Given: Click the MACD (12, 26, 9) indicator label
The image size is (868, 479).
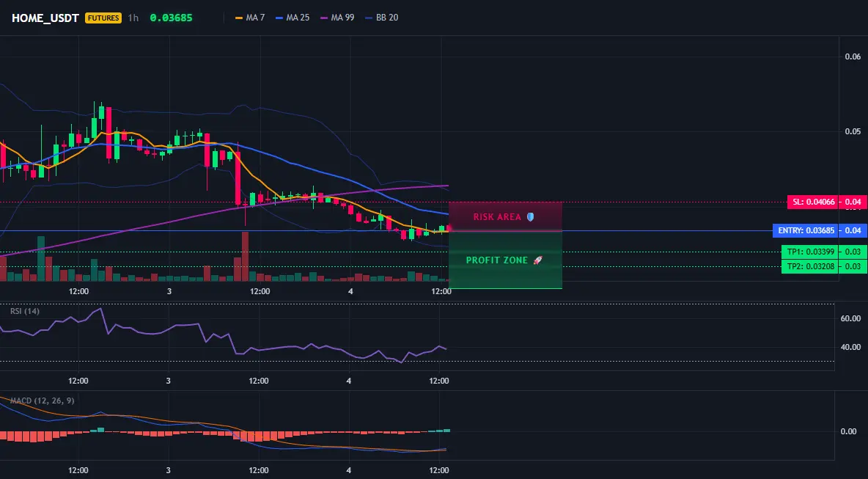Looking at the screenshot, I should pos(42,401).
